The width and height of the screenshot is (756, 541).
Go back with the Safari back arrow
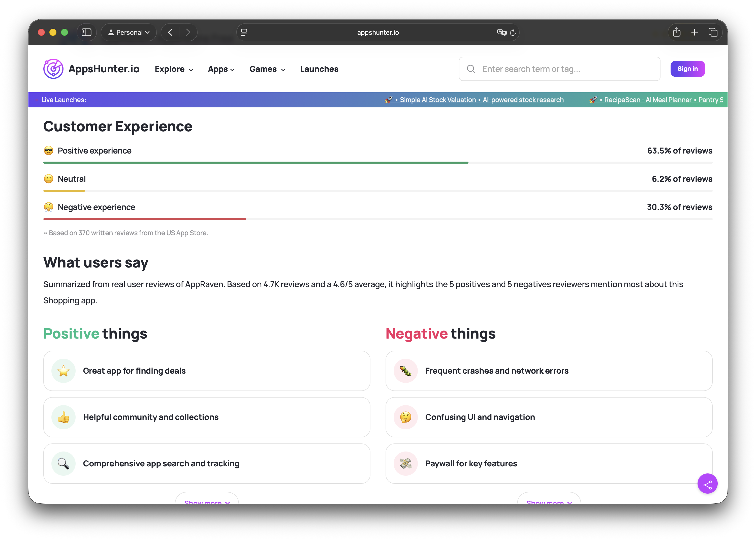tap(170, 32)
